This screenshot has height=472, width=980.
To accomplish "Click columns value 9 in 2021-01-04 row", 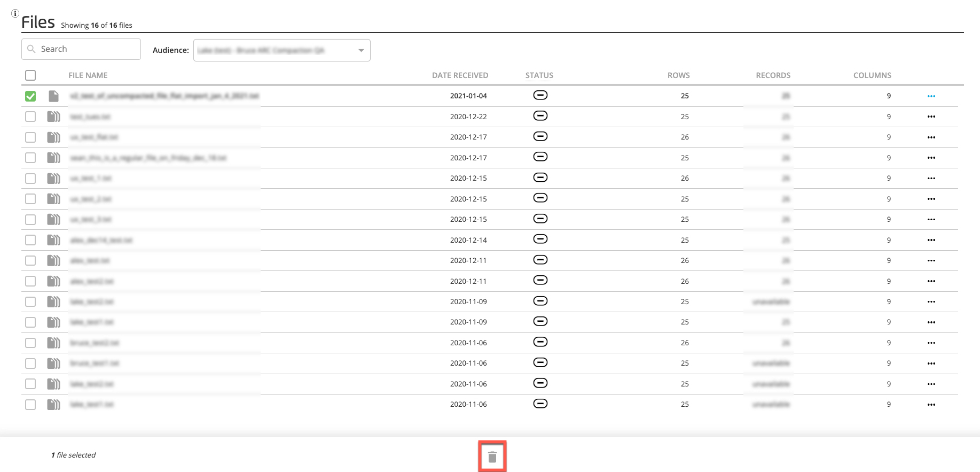I will tap(889, 96).
